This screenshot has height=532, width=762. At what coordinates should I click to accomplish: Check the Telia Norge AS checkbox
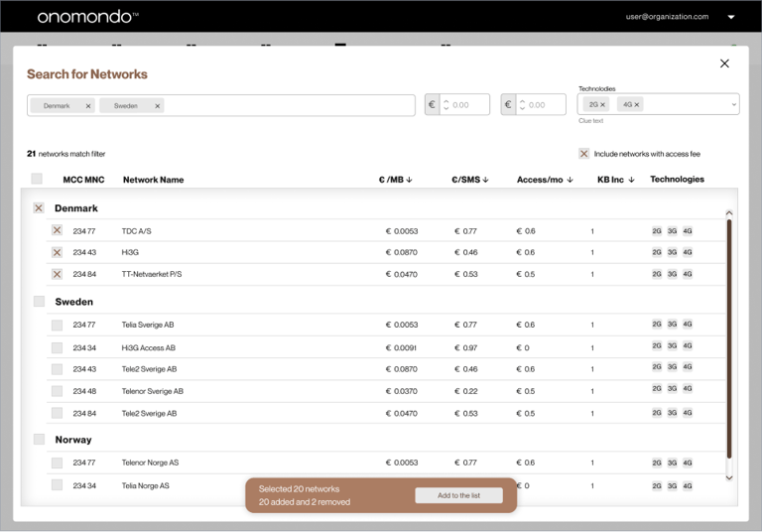point(57,484)
